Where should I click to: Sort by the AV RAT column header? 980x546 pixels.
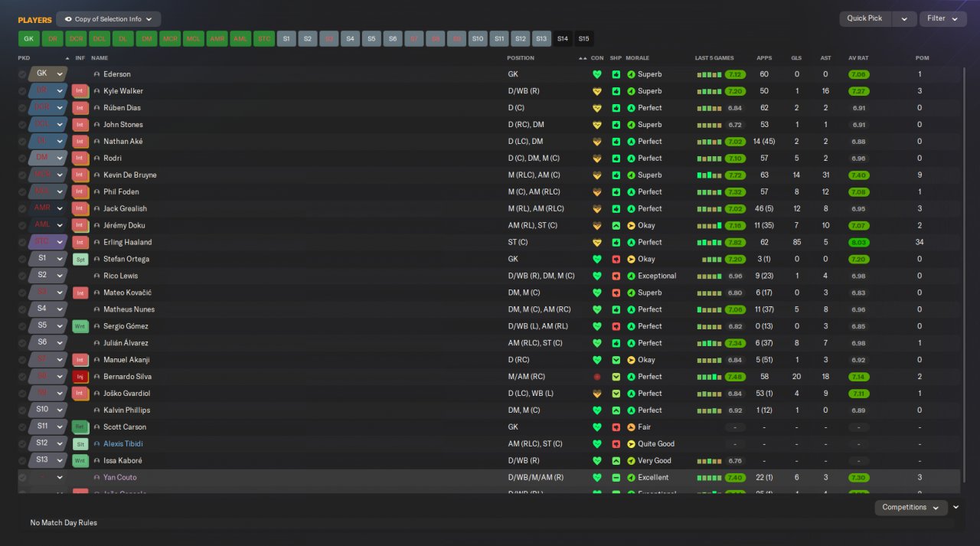858,58
